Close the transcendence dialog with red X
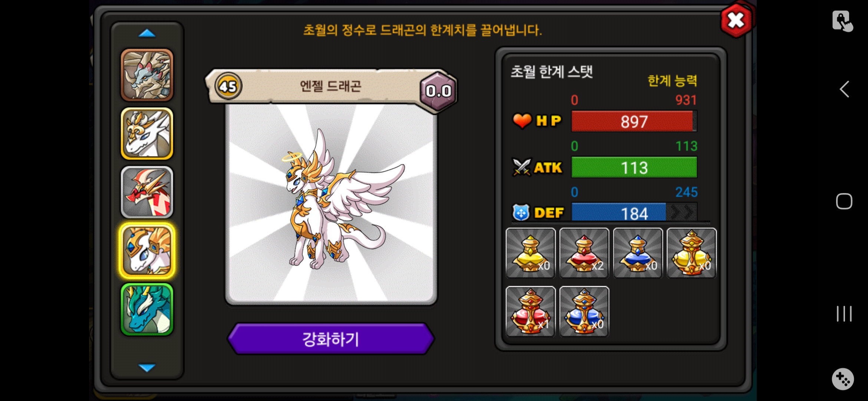 pos(736,20)
